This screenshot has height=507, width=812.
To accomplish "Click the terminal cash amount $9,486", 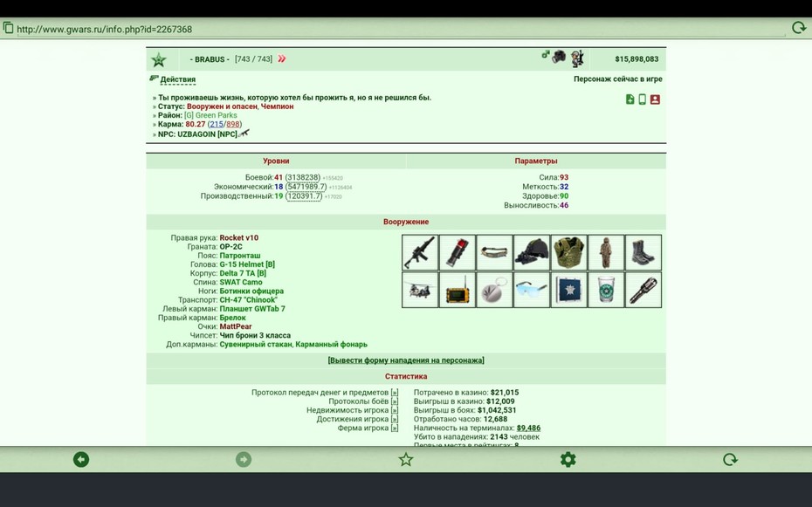I will 528,428.
